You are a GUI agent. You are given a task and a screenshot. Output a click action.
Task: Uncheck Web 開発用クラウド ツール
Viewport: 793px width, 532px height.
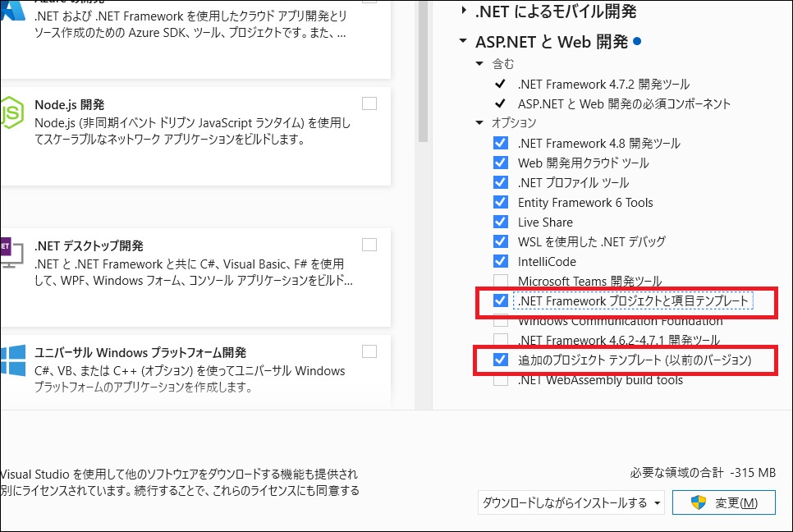pos(501,163)
